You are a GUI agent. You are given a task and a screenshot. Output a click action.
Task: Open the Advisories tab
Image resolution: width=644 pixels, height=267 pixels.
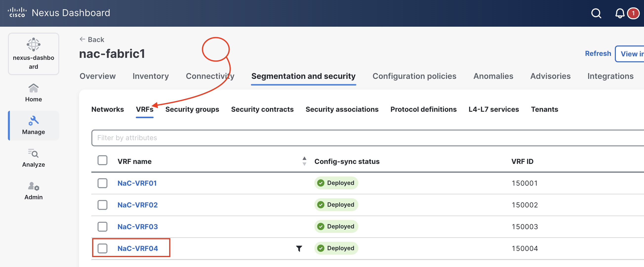[x=550, y=76]
